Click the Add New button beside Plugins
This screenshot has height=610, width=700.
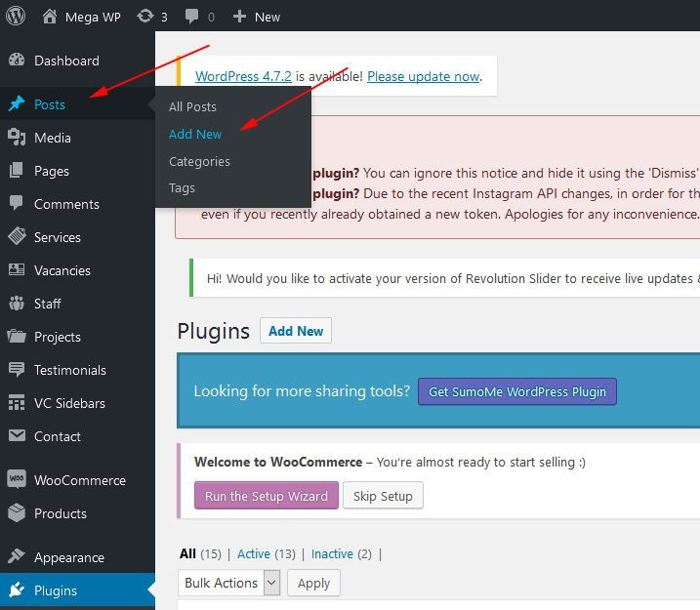click(x=296, y=331)
